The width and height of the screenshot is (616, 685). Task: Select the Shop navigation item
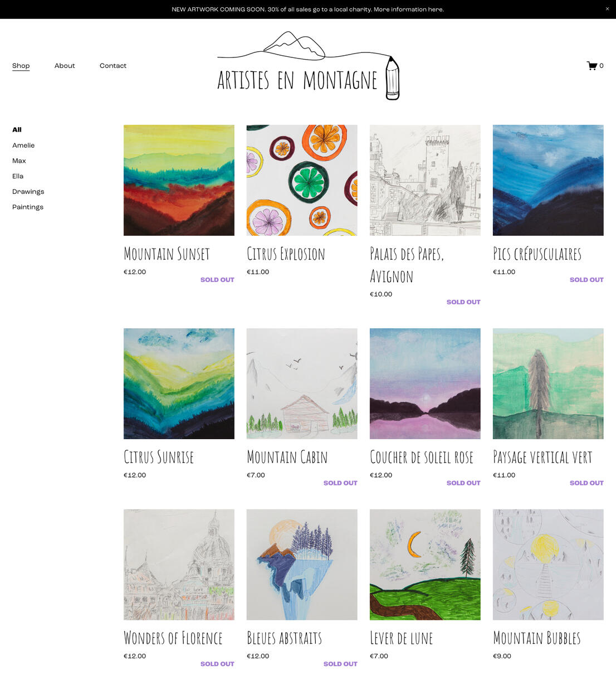click(21, 66)
